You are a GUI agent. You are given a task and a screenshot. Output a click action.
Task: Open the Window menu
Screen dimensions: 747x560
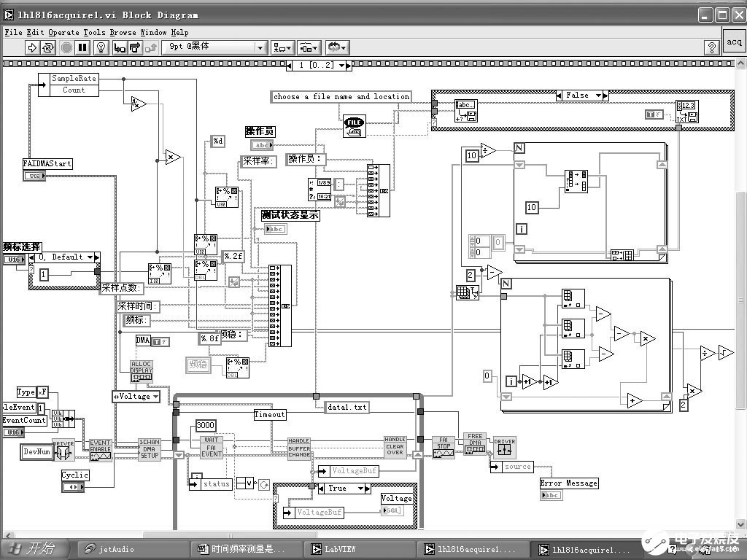(153, 32)
